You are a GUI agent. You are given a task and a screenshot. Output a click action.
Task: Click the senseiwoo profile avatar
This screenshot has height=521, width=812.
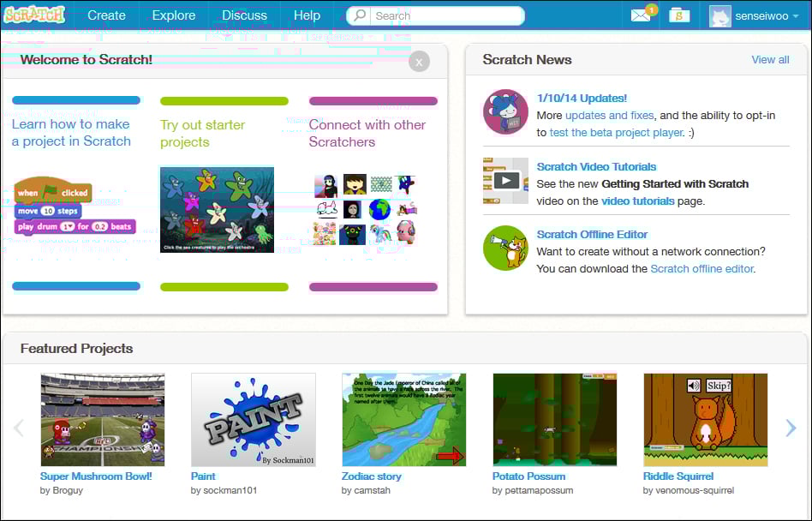(719, 16)
